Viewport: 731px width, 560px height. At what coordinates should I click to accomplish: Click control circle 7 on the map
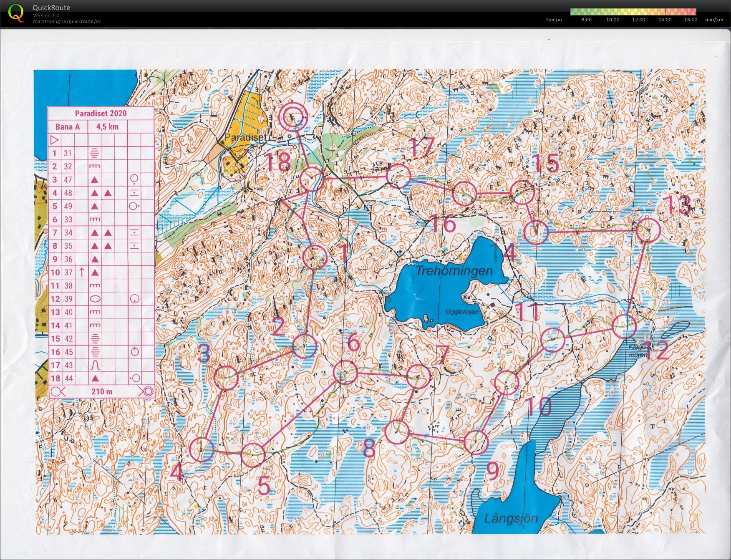(418, 376)
